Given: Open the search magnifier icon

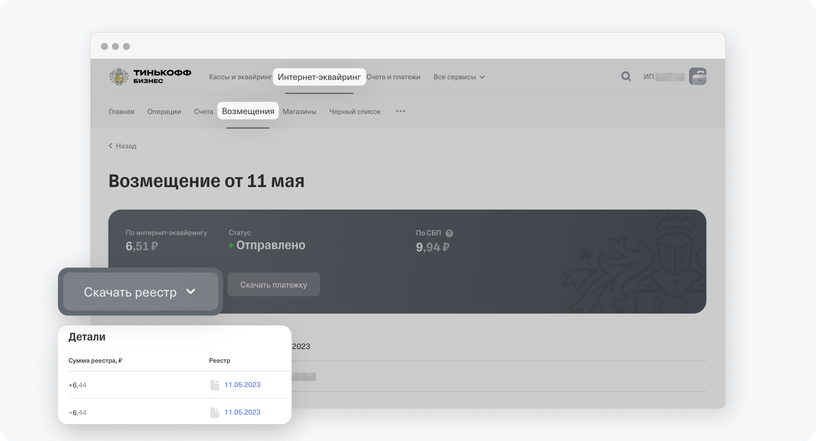Looking at the screenshot, I should pos(626,77).
